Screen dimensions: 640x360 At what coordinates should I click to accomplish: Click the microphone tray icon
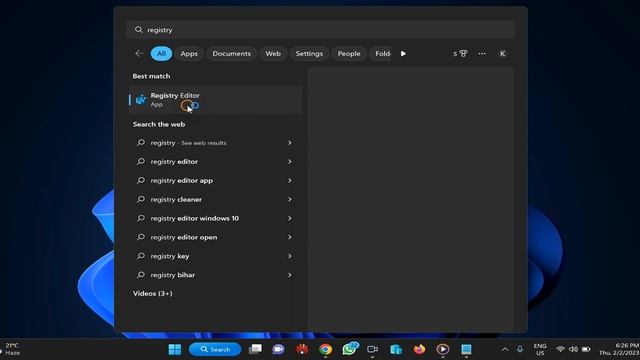click(520, 349)
